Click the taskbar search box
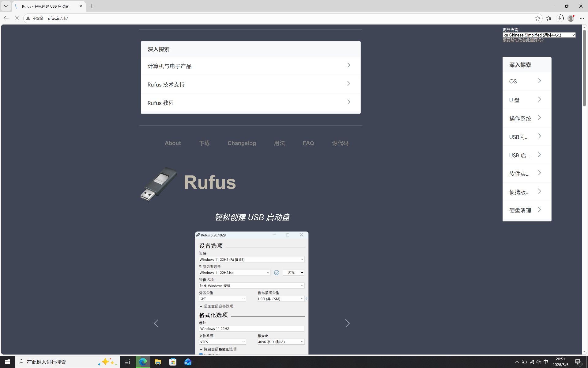This screenshot has width=588, height=368. click(x=67, y=362)
